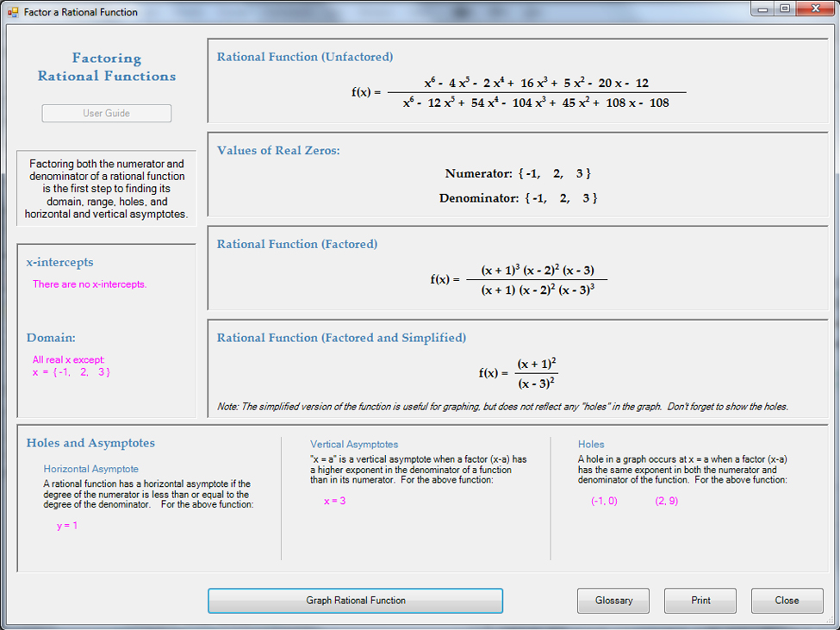Click the Rational Function (Factored) heading

pos(297,244)
